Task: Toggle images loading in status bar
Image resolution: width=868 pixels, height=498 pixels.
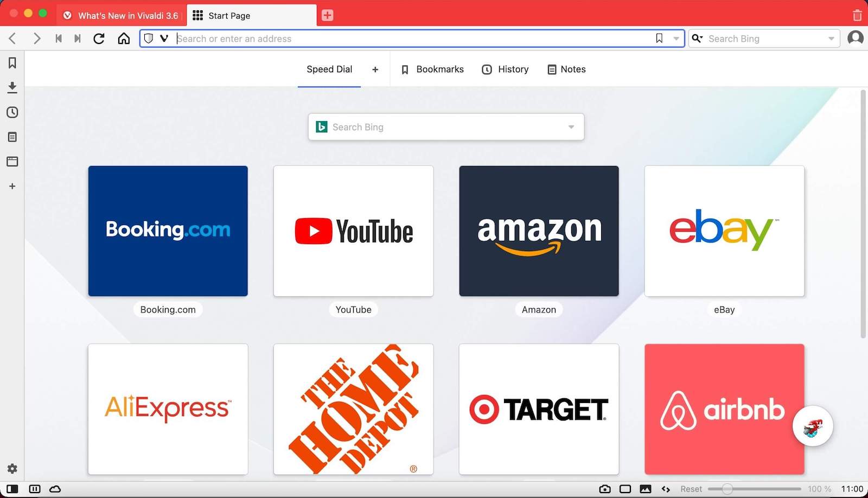Action: click(646, 489)
